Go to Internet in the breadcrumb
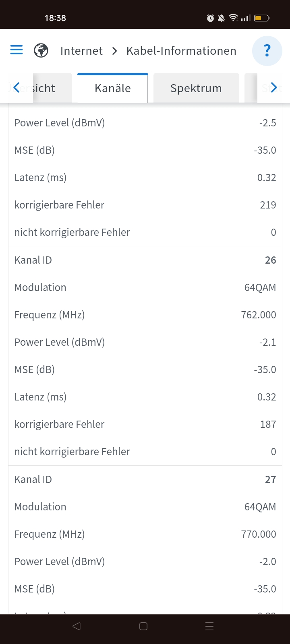 tap(81, 51)
